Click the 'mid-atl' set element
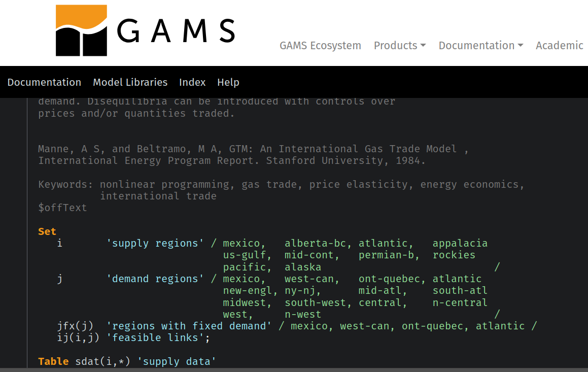The width and height of the screenshot is (588, 372). click(x=380, y=291)
